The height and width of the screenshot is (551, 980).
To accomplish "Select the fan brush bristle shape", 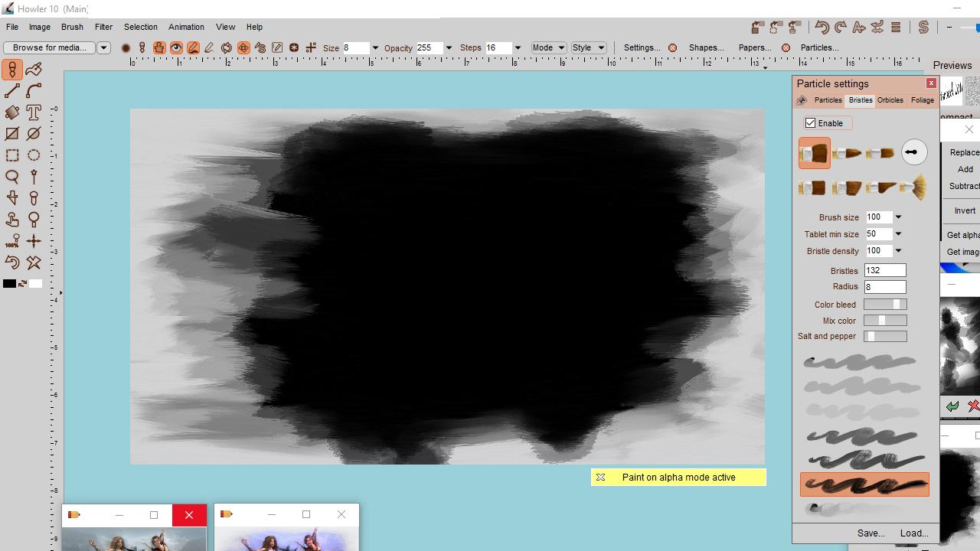I will pos(913,187).
